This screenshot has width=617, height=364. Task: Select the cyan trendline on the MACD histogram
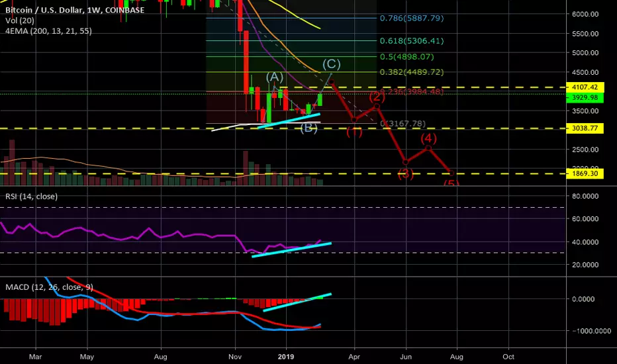pos(297,302)
